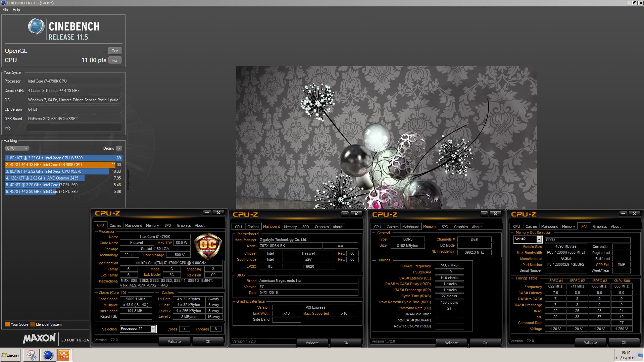Viewport: 644px width, 362px height.
Task: Select Core i7 CPU 860 ranking row
Action: coord(63,192)
